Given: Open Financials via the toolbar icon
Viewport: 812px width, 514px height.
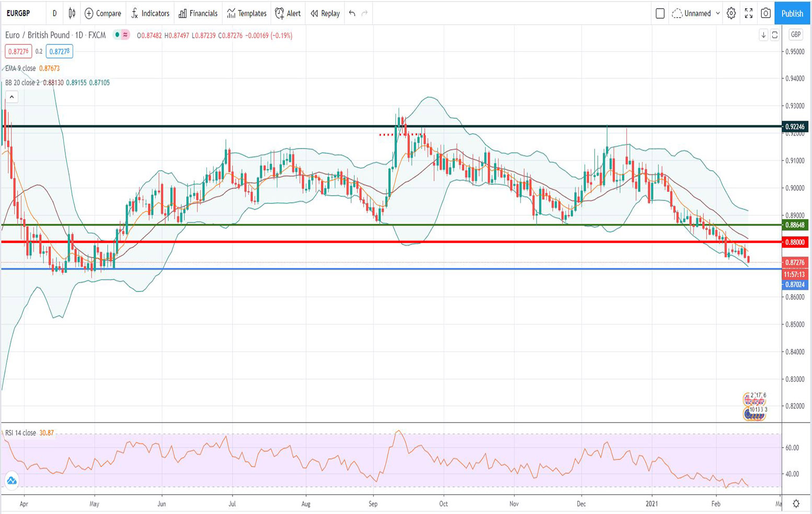Looking at the screenshot, I should tap(198, 14).
